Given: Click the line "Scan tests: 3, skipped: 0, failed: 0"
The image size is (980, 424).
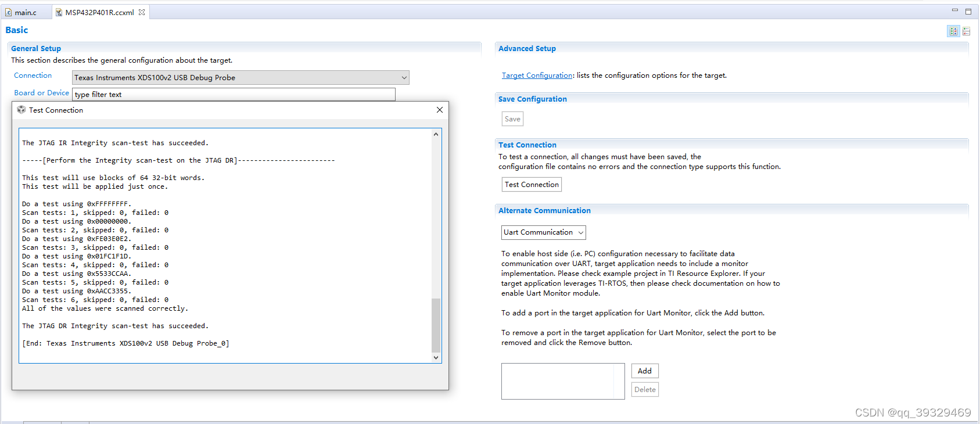Looking at the screenshot, I should click(95, 247).
